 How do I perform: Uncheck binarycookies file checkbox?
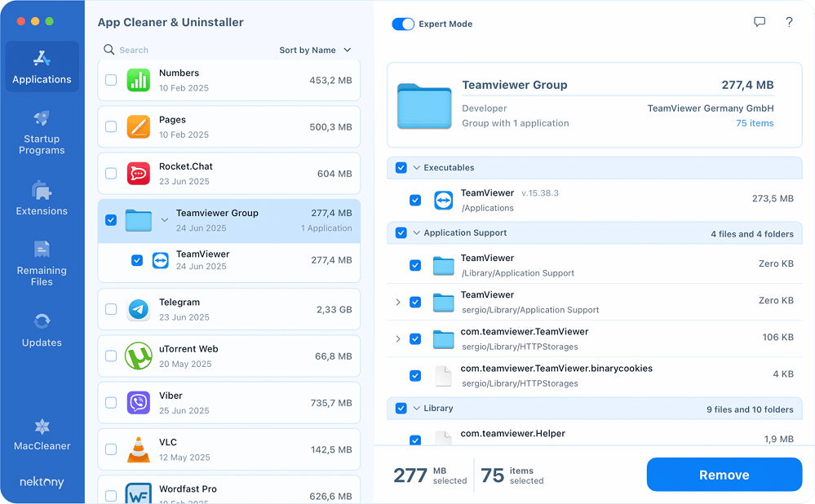click(414, 376)
